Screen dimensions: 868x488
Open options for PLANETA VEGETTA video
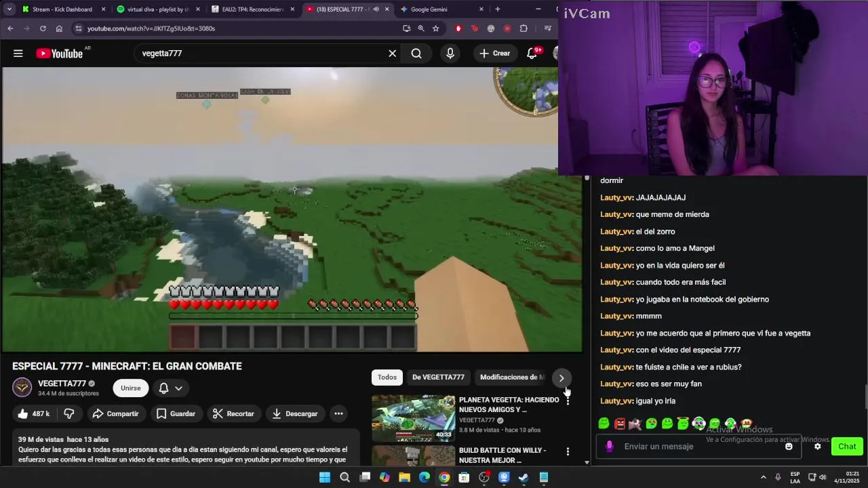tap(568, 401)
